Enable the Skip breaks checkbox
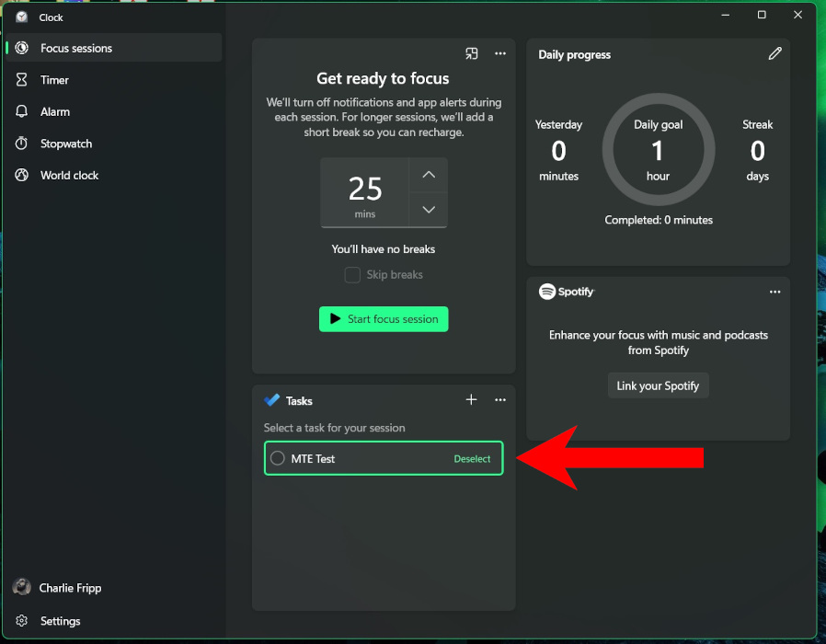Viewport: 826px width, 644px height. pyautogui.click(x=352, y=275)
